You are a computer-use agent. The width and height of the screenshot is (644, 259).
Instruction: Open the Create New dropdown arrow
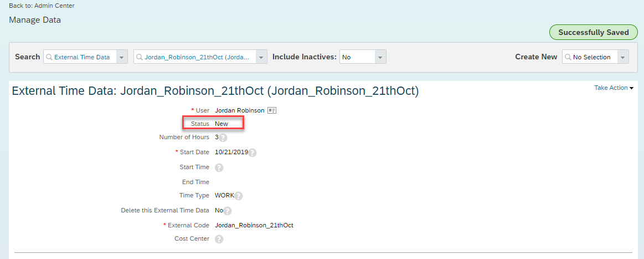[623, 57]
